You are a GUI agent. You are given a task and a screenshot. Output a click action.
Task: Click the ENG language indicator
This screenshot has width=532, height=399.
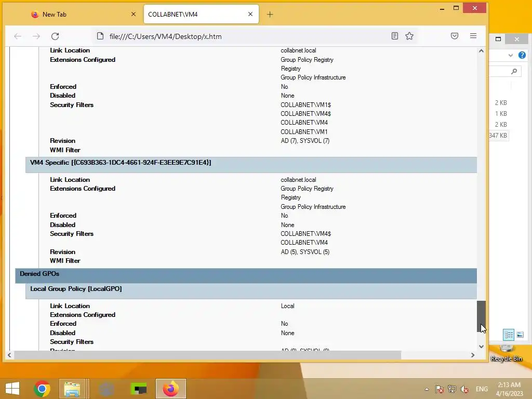point(482,389)
